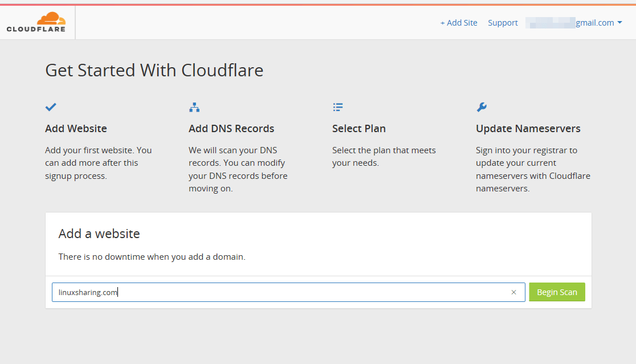The width and height of the screenshot is (636, 364).
Task: Select the Update Nameservers step heading
Action: (x=528, y=129)
